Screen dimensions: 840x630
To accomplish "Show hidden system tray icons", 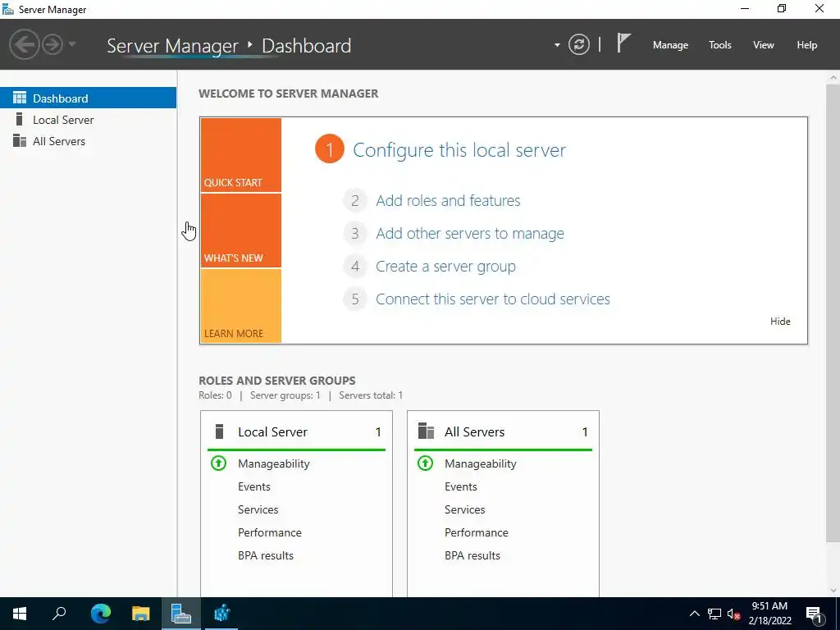I will coord(694,614).
